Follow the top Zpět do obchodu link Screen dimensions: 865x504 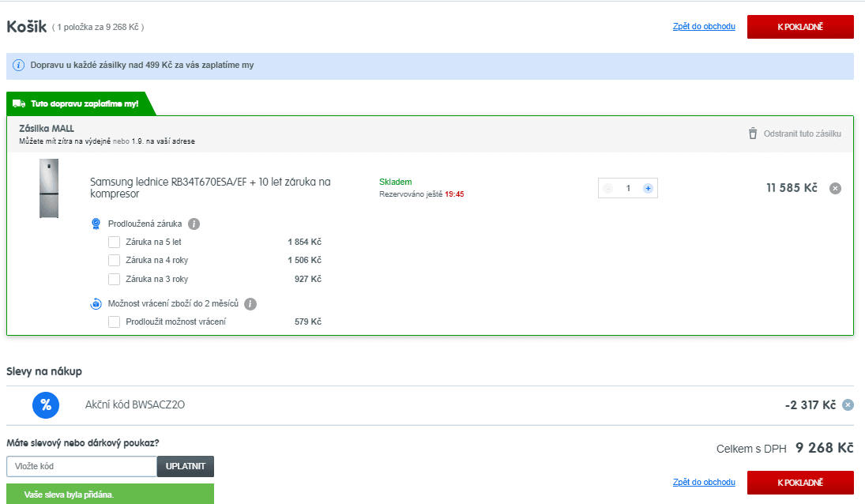(x=704, y=27)
